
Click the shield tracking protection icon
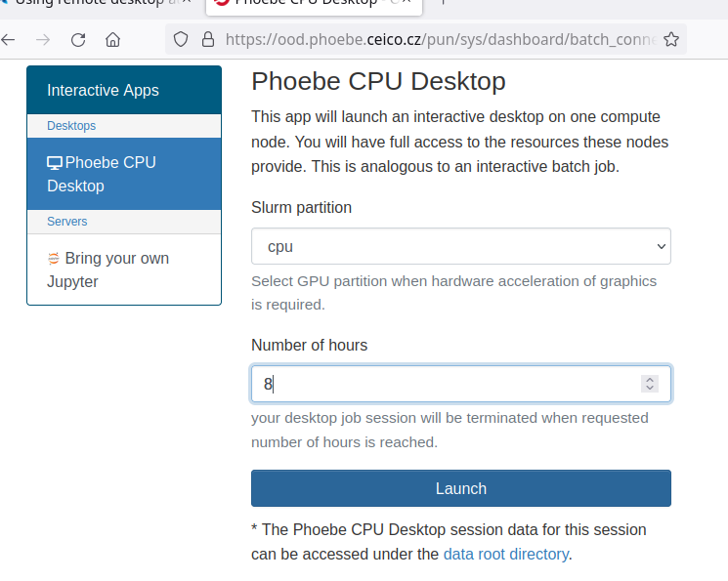[x=181, y=40]
